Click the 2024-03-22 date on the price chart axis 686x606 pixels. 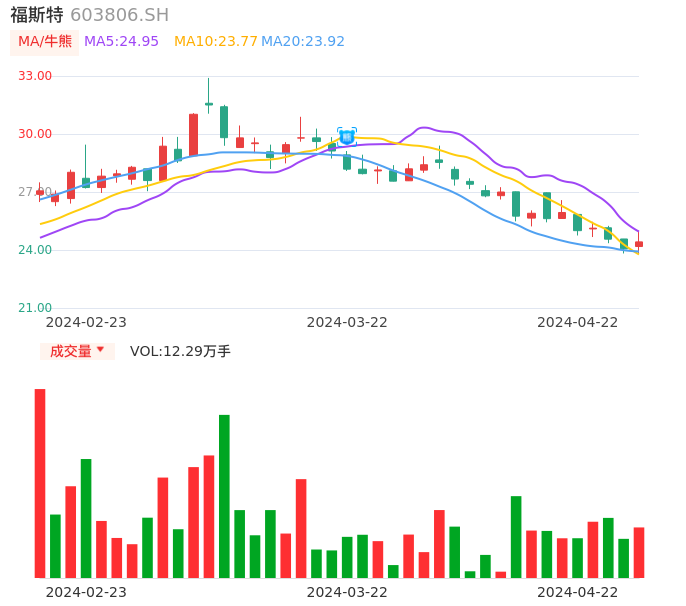pyautogui.click(x=347, y=322)
